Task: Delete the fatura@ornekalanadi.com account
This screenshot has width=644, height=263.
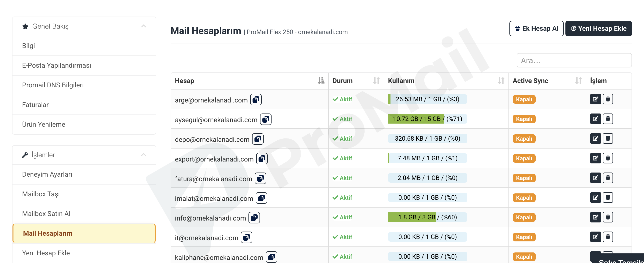Action: (608, 178)
